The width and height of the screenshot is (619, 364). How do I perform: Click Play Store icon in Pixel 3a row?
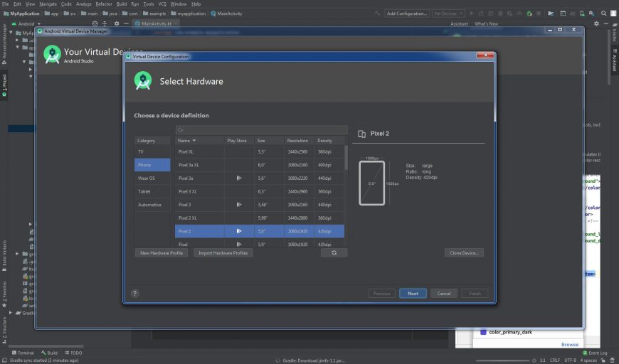(239, 178)
